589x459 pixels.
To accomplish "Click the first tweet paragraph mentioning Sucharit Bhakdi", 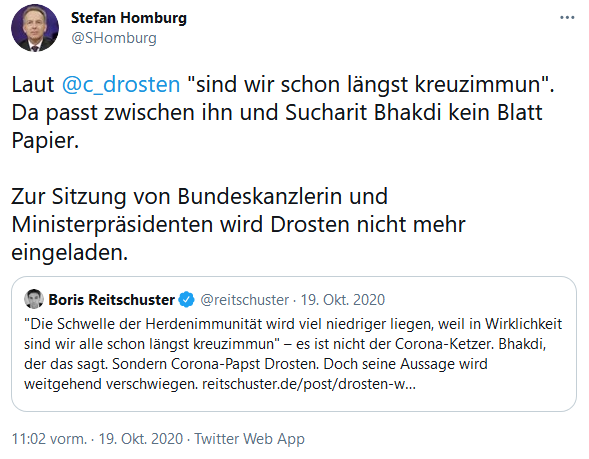I will [x=282, y=112].
